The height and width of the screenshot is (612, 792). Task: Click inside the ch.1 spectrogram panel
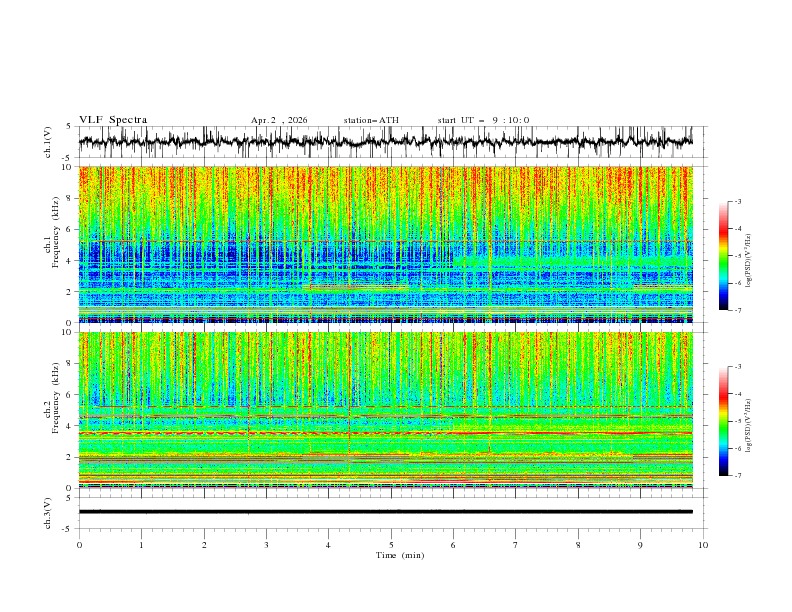coord(385,244)
